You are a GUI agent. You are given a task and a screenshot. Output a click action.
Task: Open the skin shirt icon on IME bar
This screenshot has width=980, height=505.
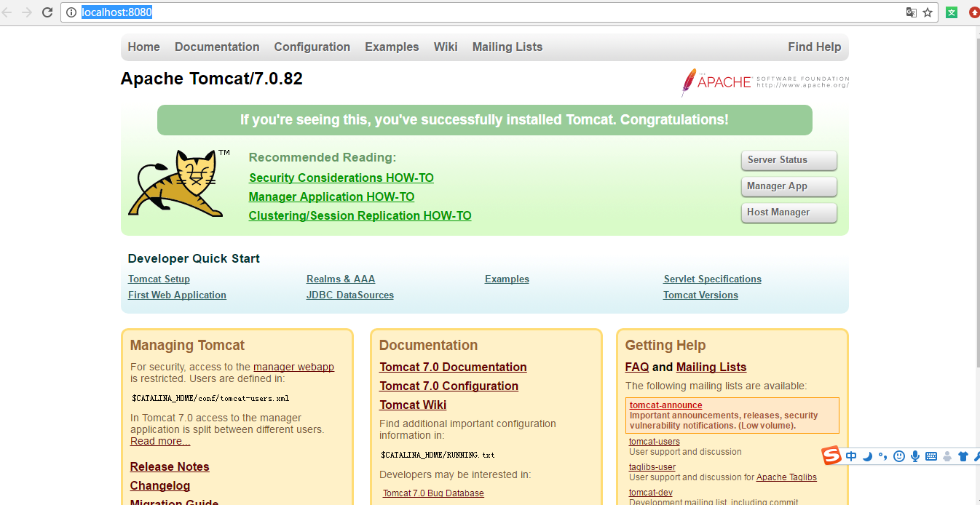coord(963,456)
